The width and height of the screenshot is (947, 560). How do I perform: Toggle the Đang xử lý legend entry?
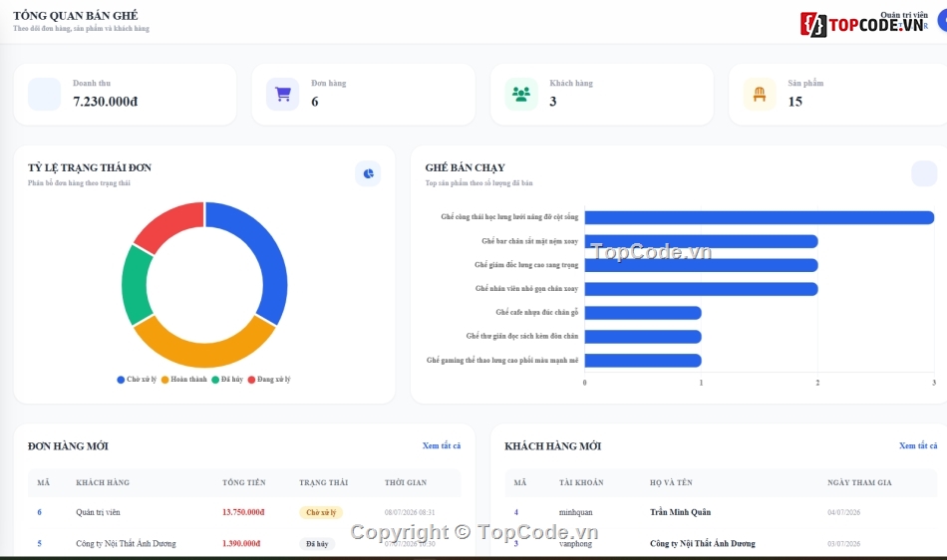pyautogui.click(x=269, y=380)
